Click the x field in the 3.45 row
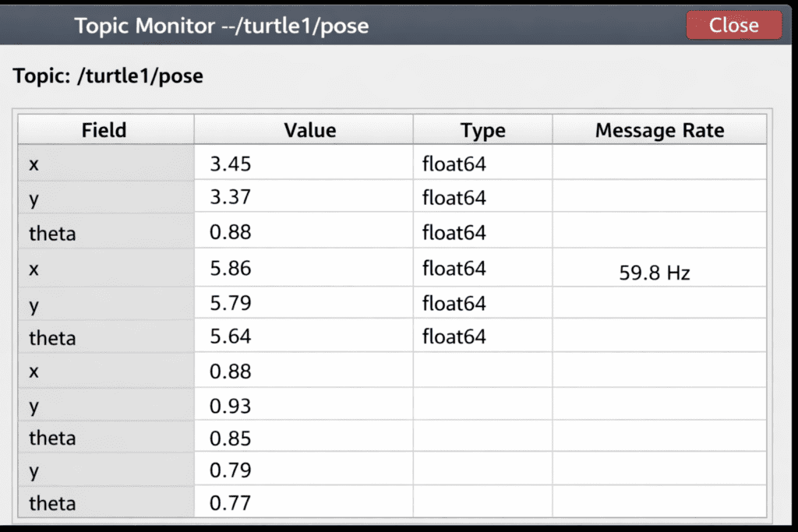The width and height of the screenshot is (798, 532). pyautogui.click(x=34, y=164)
